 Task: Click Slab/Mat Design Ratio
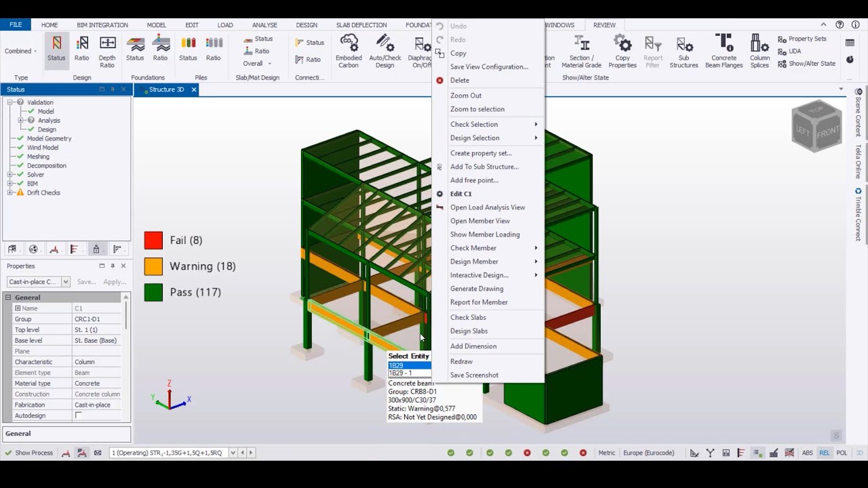pos(256,51)
